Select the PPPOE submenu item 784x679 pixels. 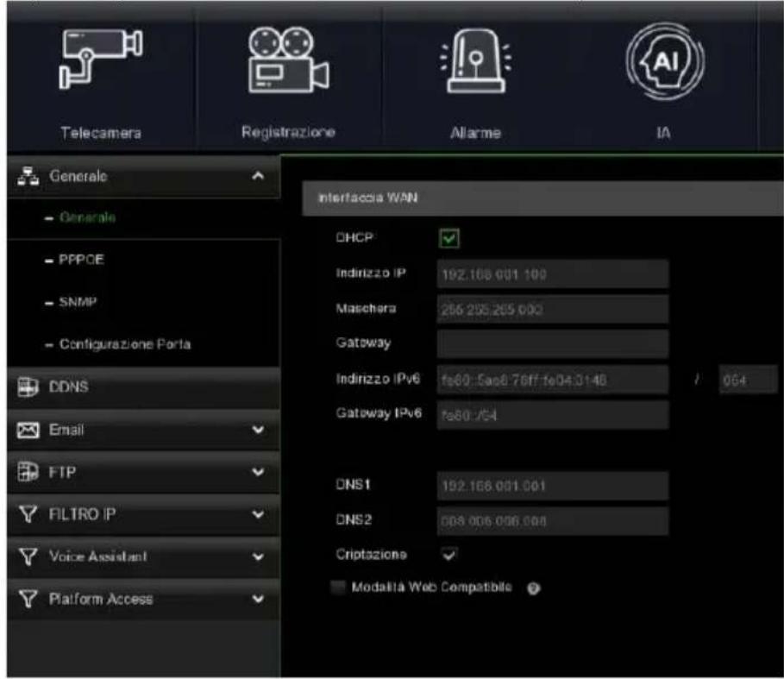(143, 260)
